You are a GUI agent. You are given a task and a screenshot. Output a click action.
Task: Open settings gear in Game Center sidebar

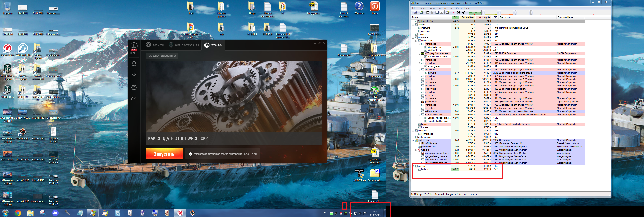134,87
